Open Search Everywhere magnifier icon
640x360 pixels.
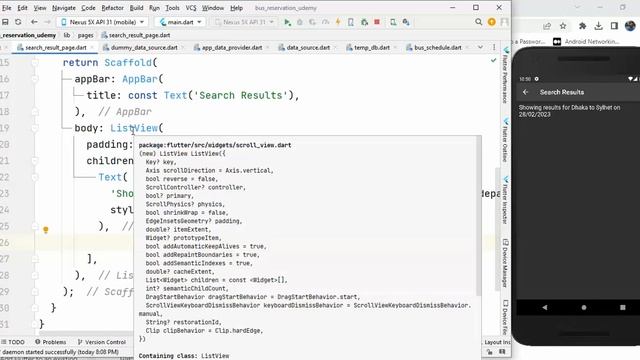479,22
